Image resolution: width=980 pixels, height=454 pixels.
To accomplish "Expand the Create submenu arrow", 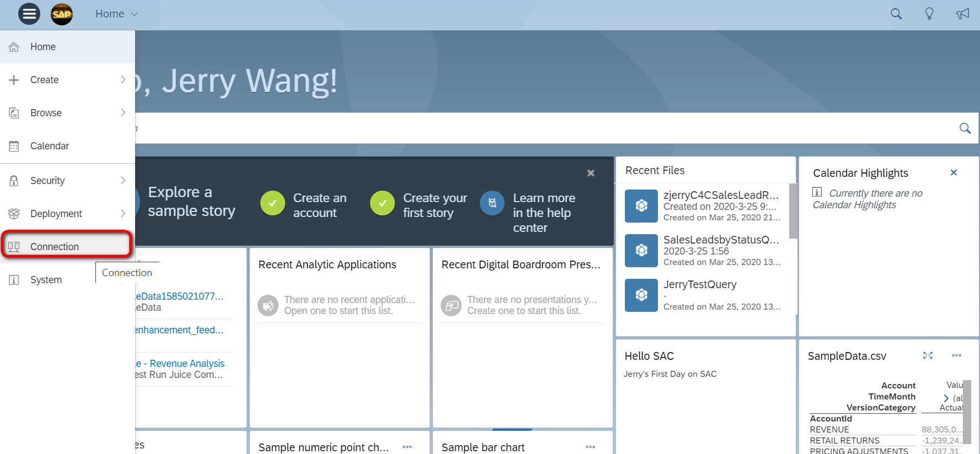I will 123,80.
